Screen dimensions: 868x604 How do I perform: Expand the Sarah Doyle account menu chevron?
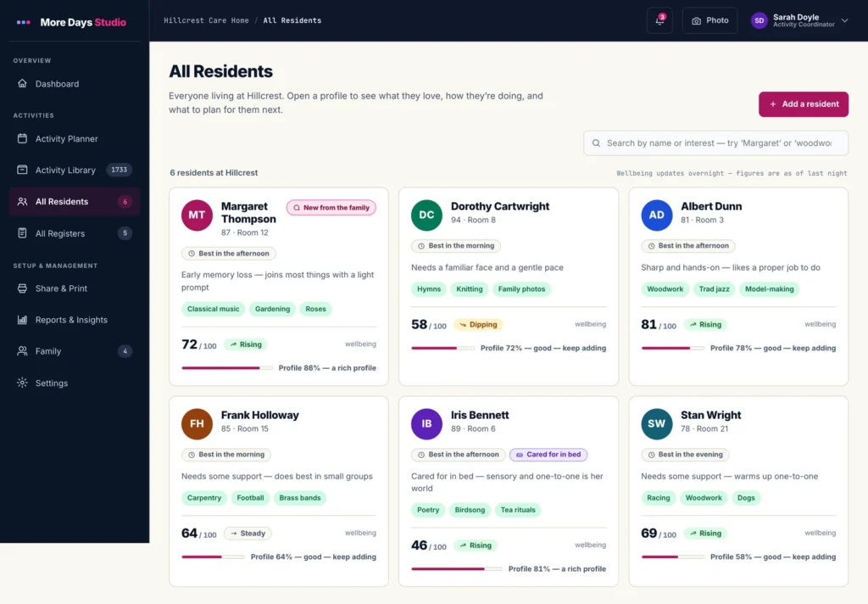click(x=845, y=20)
